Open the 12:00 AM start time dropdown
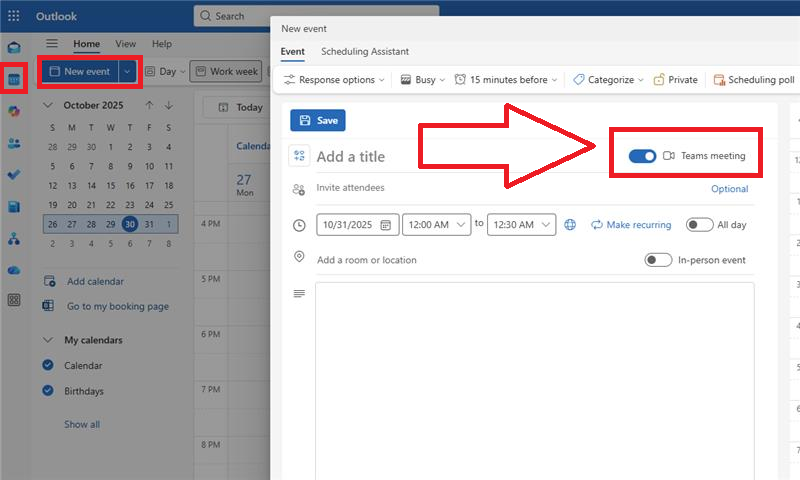This screenshot has height=480, width=800. point(437,224)
